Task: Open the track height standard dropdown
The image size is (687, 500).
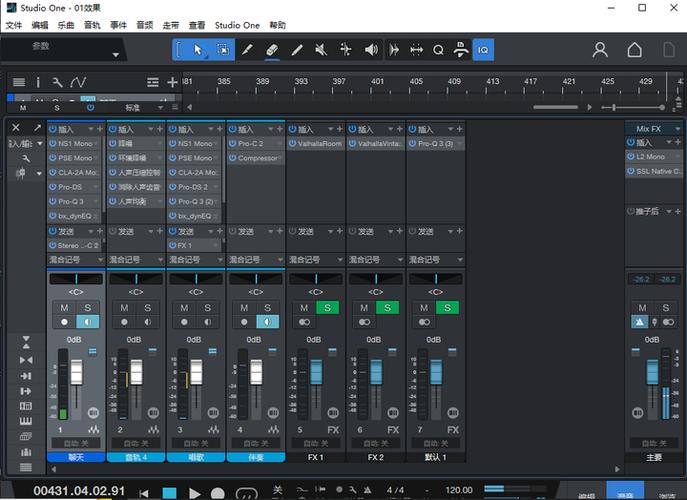Action: [160, 107]
